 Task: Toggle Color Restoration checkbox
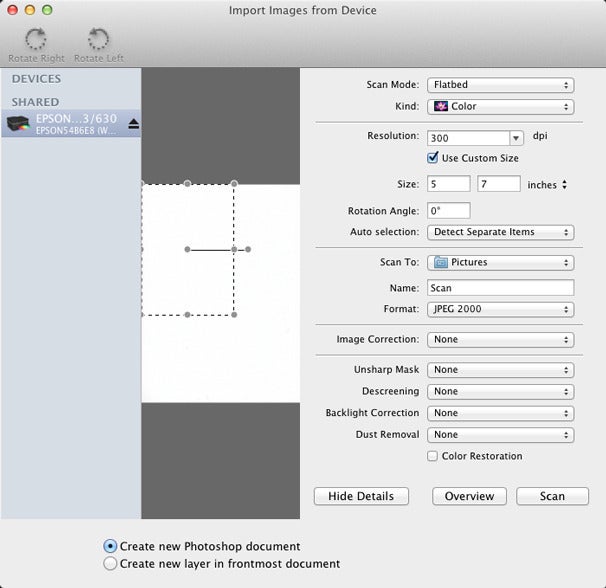pyautogui.click(x=432, y=456)
